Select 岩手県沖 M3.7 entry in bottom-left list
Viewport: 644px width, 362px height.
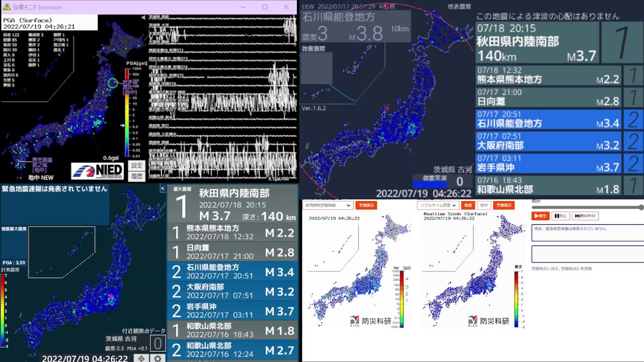(233, 311)
